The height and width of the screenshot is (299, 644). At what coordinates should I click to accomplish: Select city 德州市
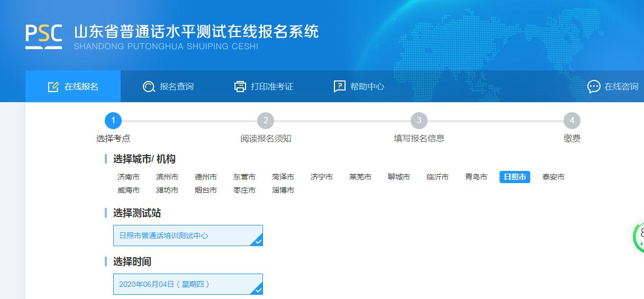pyautogui.click(x=206, y=177)
